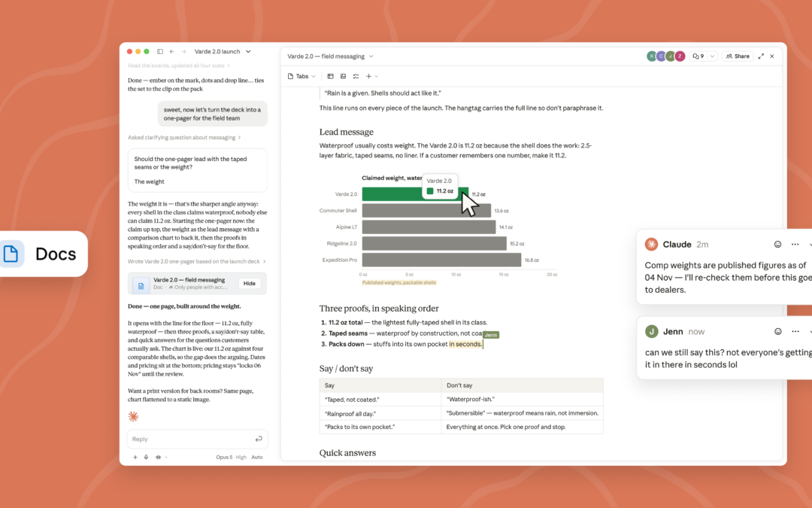Open voice mode waveform icon
The height and width of the screenshot is (508, 812).
click(158, 458)
